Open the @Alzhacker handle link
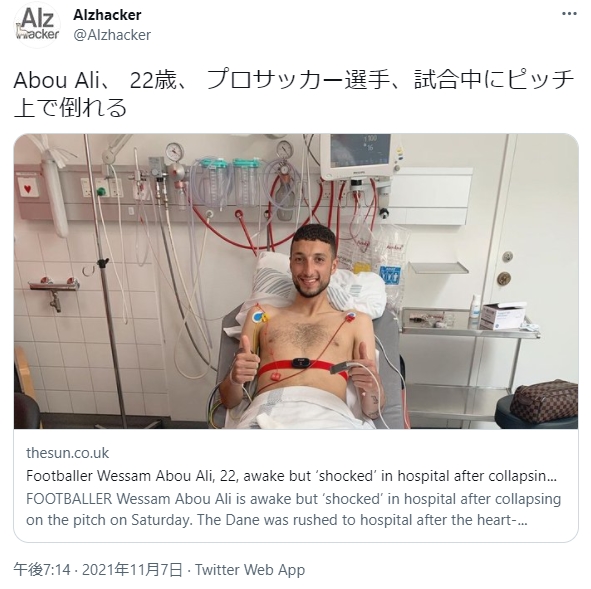 (112, 35)
